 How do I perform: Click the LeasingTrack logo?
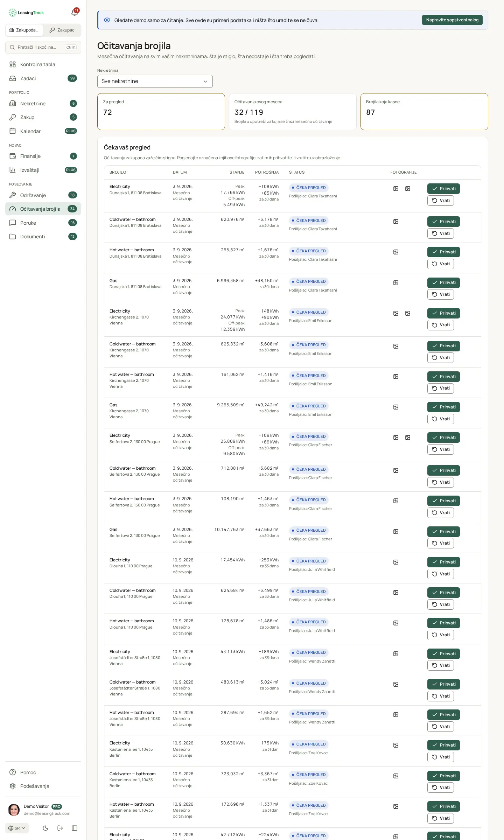pos(26,13)
